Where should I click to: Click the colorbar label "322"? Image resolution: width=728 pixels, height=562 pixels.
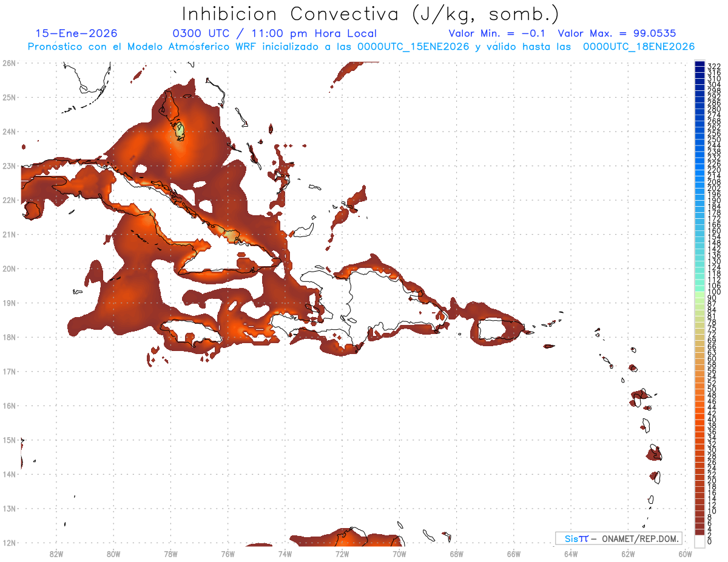[714, 66]
